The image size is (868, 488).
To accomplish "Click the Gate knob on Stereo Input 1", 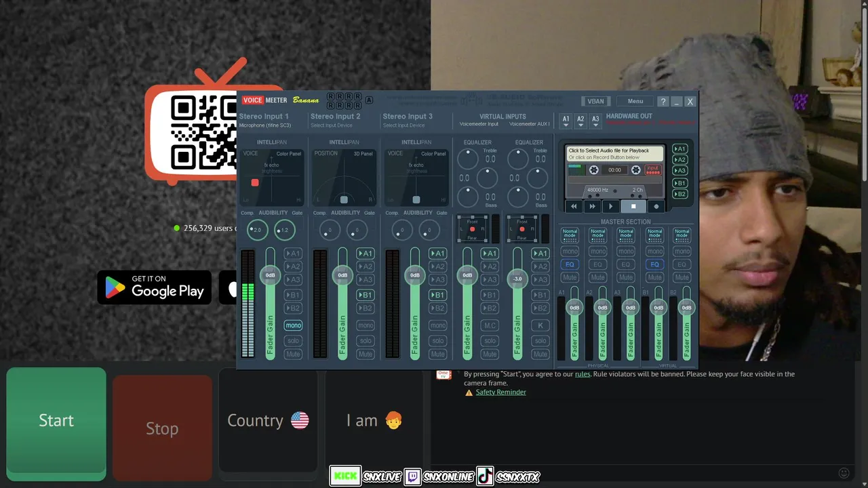I will tap(285, 230).
